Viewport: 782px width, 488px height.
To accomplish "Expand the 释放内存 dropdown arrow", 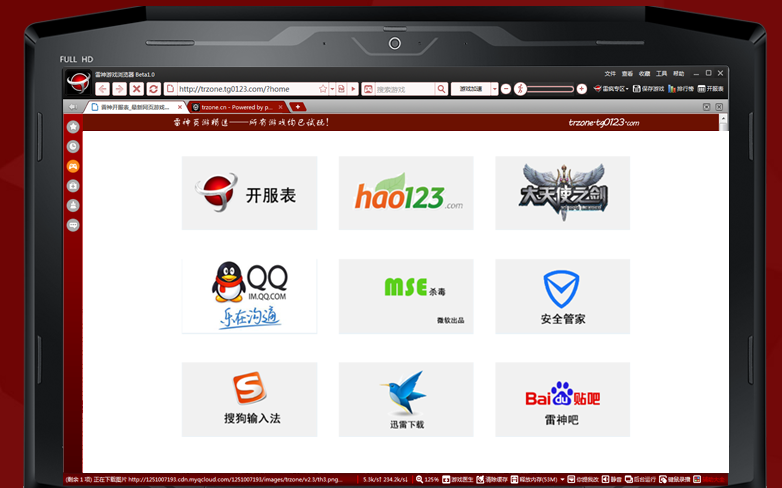I will tap(562, 479).
